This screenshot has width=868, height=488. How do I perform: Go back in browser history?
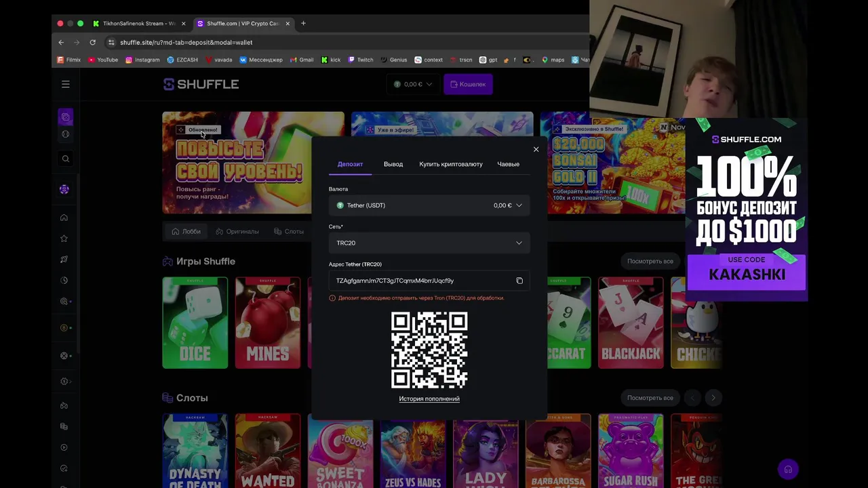click(61, 42)
